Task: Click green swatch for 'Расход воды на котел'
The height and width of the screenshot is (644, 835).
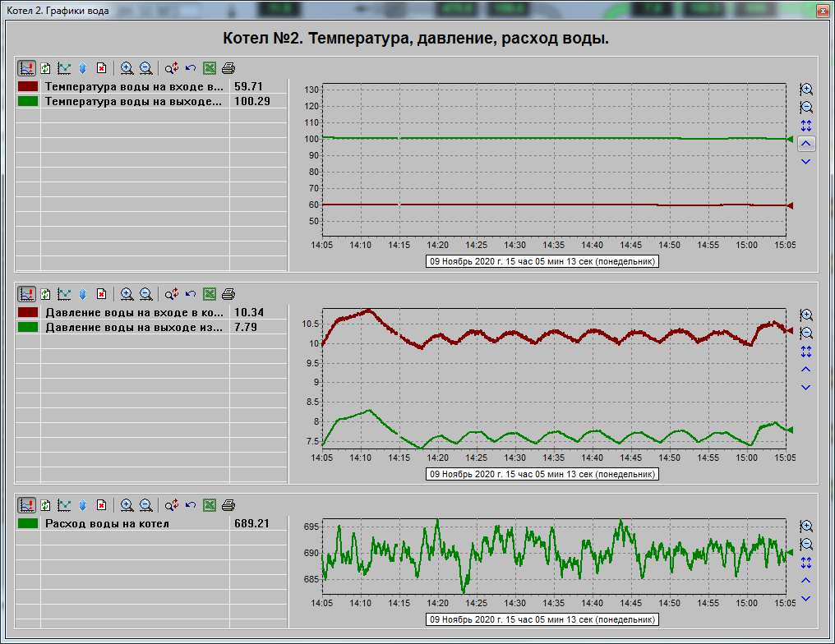Action: [x=28, y=523]
